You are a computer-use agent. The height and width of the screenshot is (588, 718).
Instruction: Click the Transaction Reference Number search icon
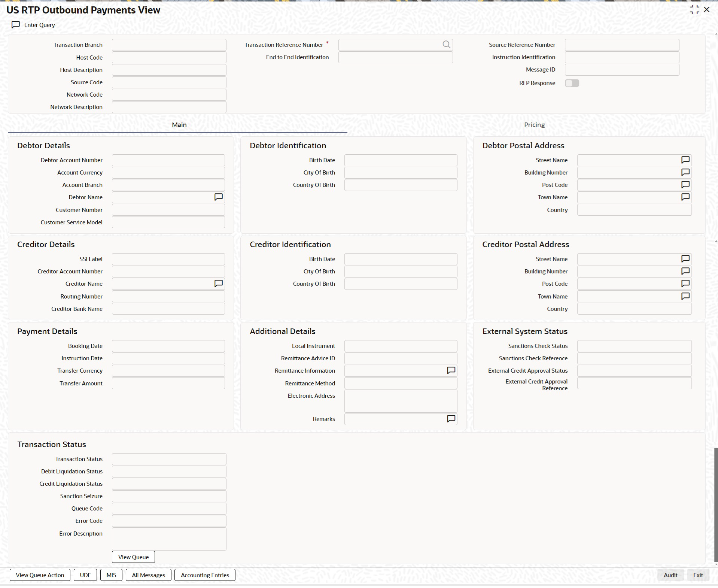coord(446,45)
